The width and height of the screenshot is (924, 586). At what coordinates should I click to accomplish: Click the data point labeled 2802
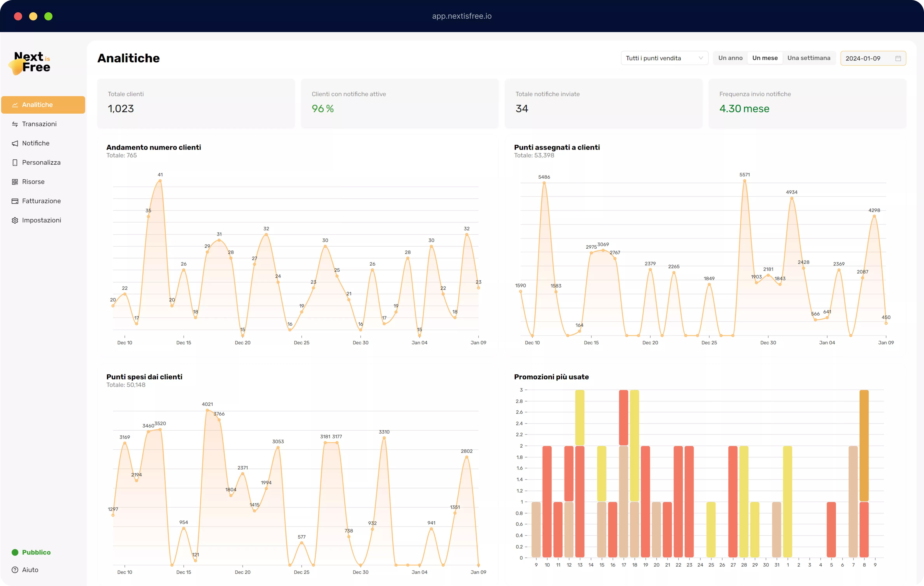(x=467, y=457)
